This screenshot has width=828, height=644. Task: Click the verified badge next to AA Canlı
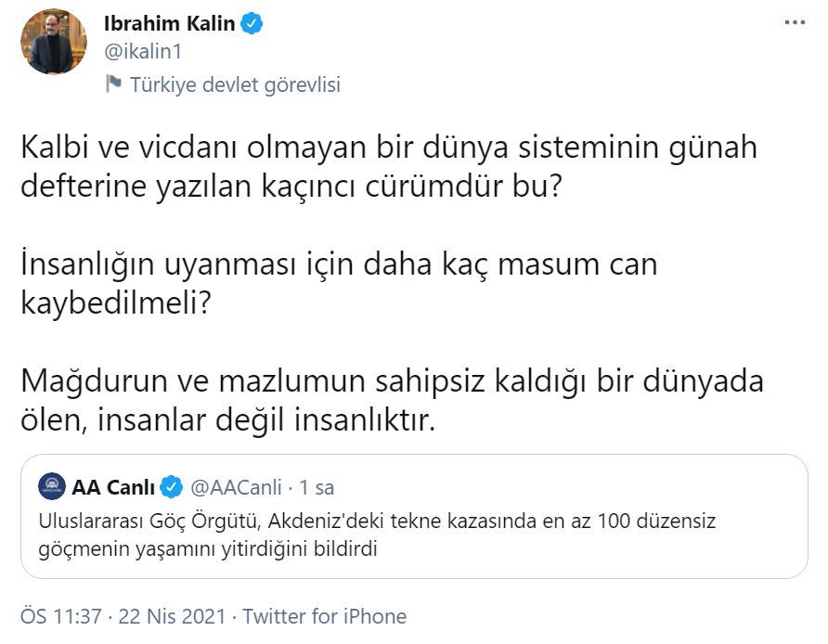[171, 486]
